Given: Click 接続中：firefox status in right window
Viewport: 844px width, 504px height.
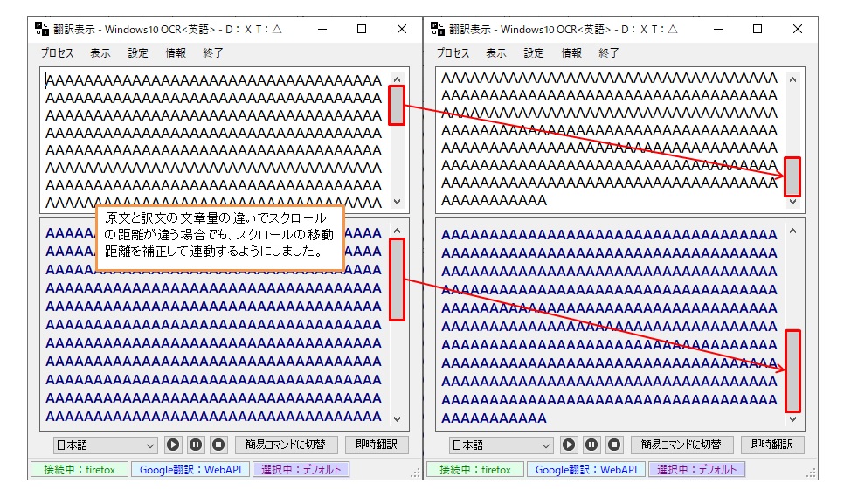Looking at the screenshot, I should pos(474,470).
